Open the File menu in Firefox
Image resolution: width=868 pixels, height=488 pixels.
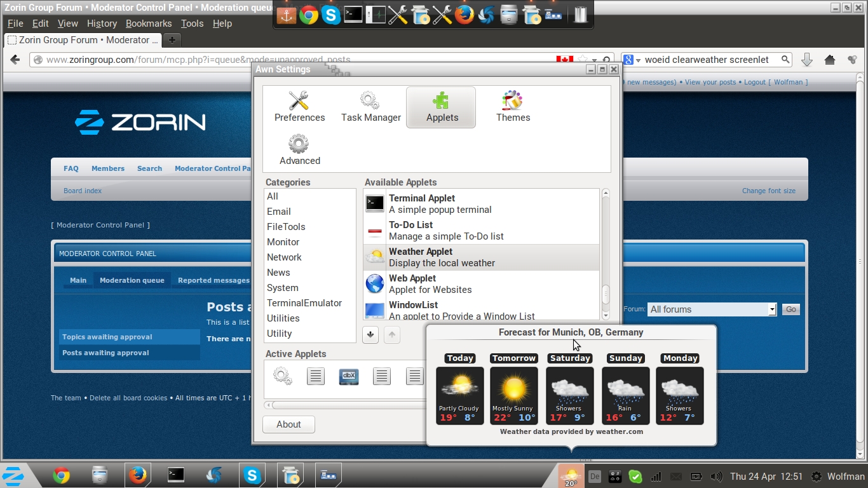(15, 24)
